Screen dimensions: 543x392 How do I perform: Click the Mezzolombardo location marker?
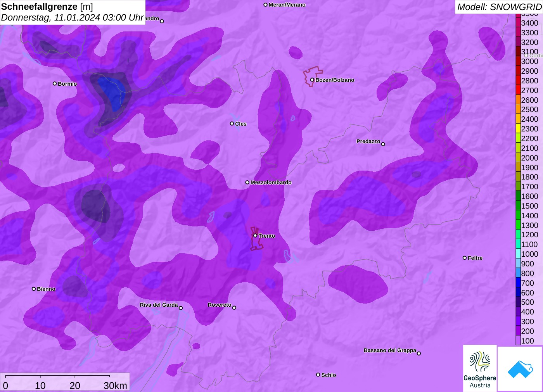point(247,182)
